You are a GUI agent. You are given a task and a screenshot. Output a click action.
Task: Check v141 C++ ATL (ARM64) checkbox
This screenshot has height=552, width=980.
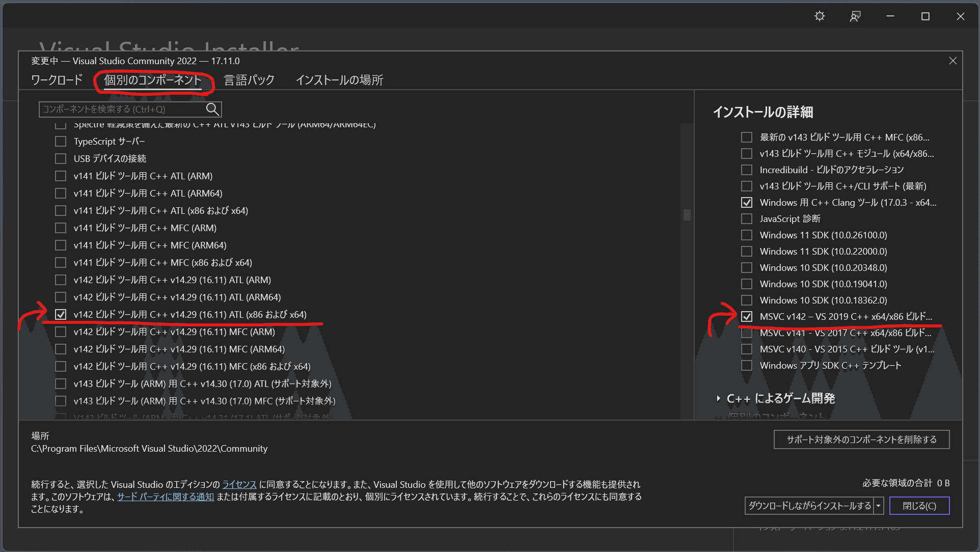[61, 193]
